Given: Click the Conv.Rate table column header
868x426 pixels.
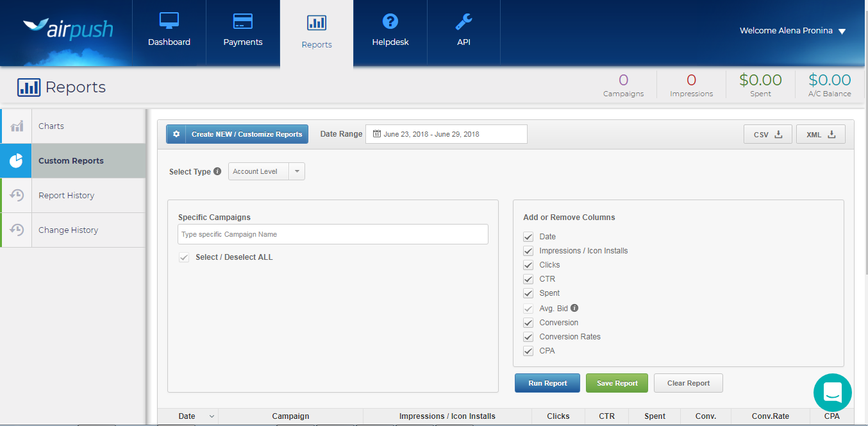Looking at the screenshot, I should pyautogui.click(x=771, y=416).
